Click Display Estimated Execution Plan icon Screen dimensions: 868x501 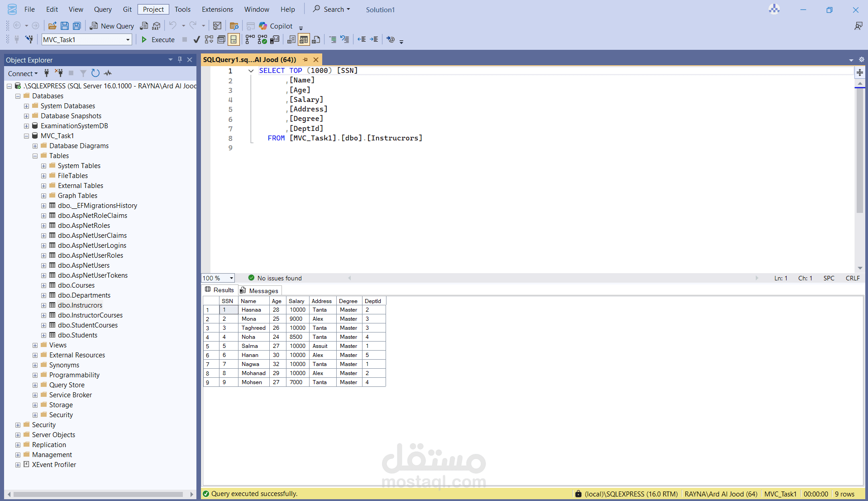click(x=209, y=39)
